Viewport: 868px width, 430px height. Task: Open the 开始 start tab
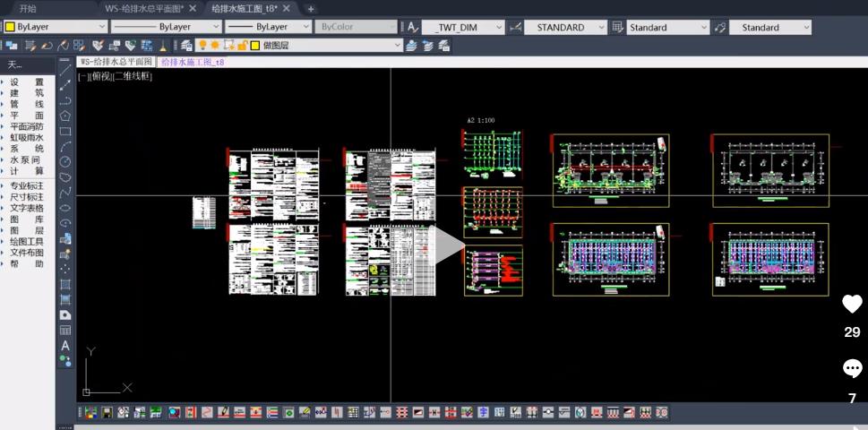[29, 8]
